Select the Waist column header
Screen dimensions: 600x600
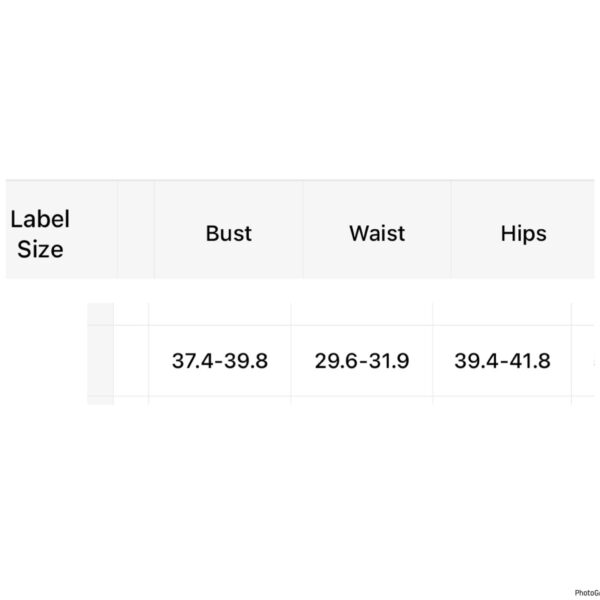[377, 233]
